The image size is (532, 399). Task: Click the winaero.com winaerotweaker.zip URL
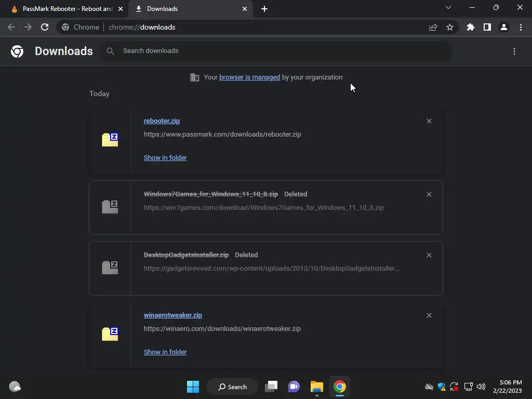click(222, 329)
